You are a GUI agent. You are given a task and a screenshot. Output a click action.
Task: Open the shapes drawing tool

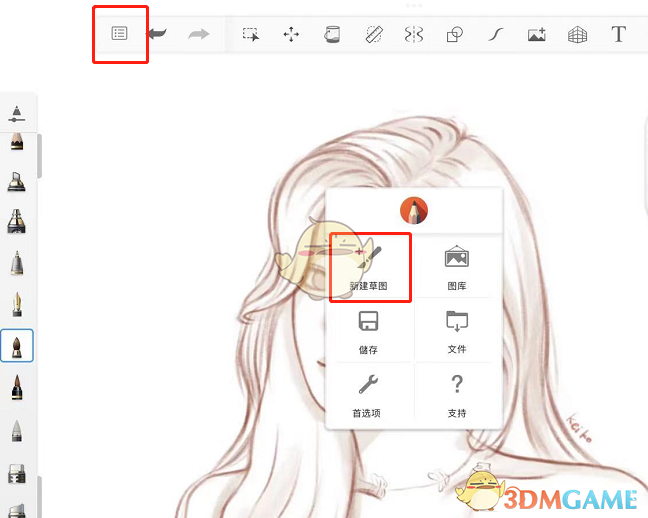tap(455, 34)
